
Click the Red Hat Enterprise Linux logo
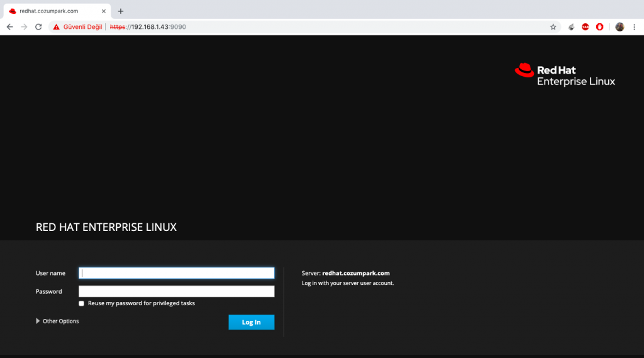(x=565, y=75)
